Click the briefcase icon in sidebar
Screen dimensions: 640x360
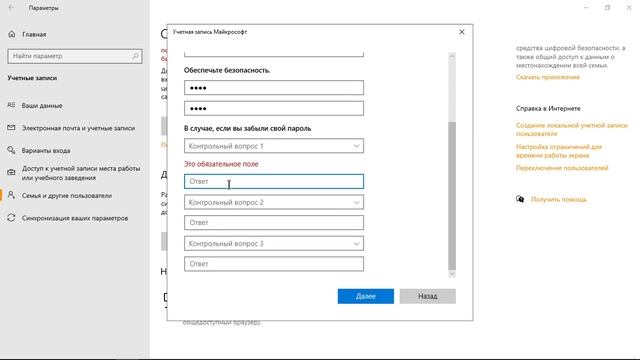(11, 172)
